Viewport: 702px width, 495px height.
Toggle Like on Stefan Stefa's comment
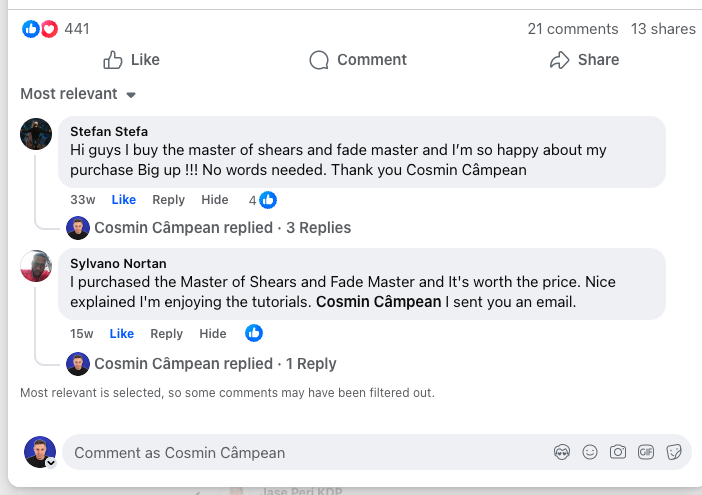(x=123, y=200)
